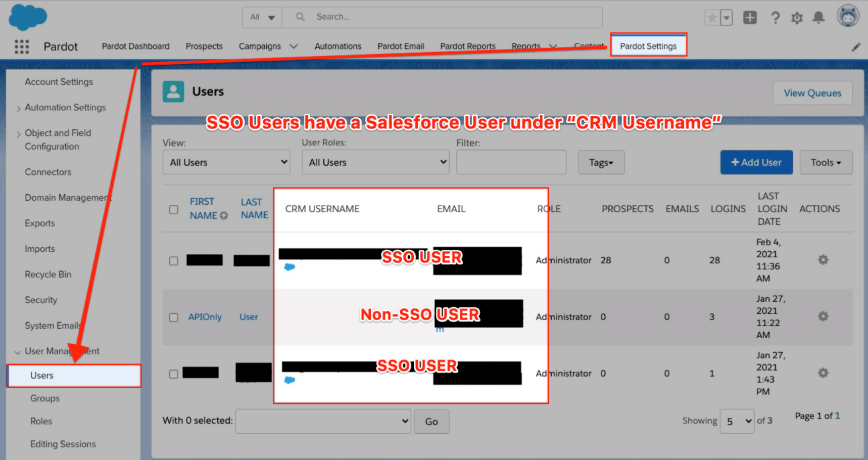Open the With selected action dropdown
The height and width of the screenshot is (460, 868).
(x=323, y=421)
